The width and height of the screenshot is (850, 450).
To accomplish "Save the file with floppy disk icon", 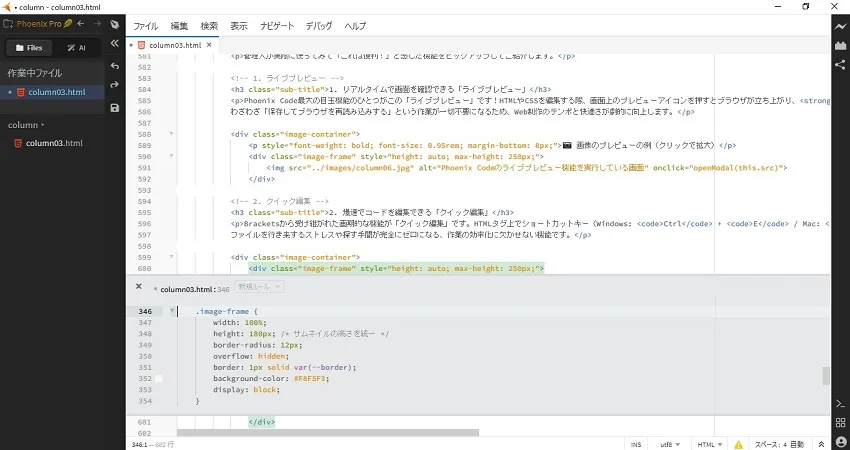I will 114,108.
